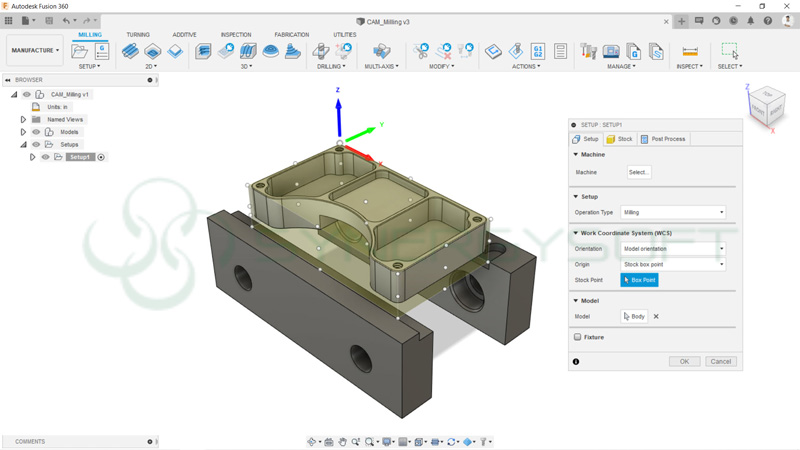Click the Measure ruler icon in Inspect
The image size is (800, 450).
(x=689, y=51)
